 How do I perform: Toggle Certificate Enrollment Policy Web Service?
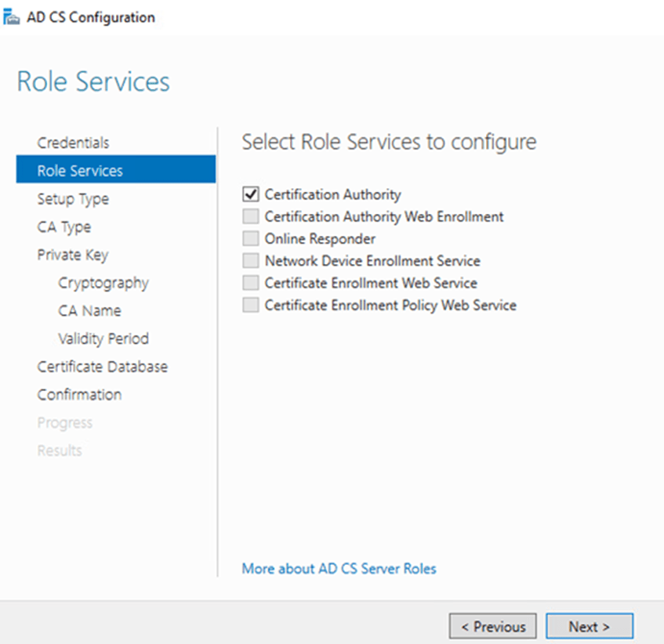[x=251, y=306]
